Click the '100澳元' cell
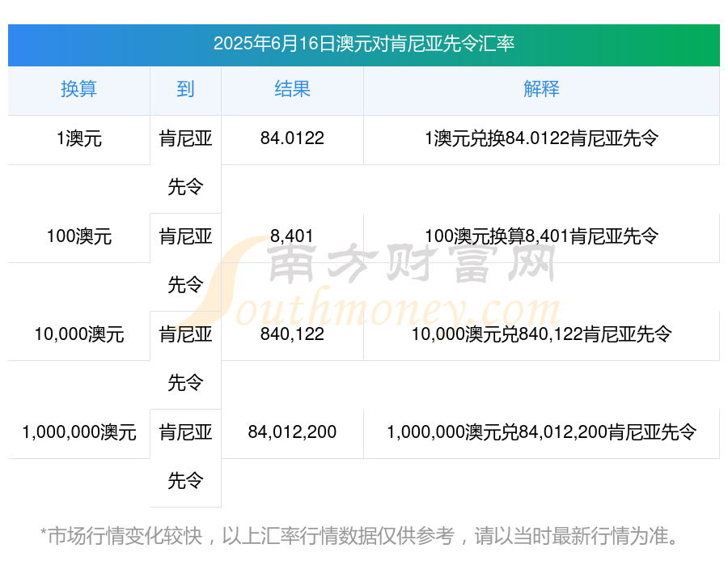Viewport: 728px width, 561px height. click(x=79, y=236)
